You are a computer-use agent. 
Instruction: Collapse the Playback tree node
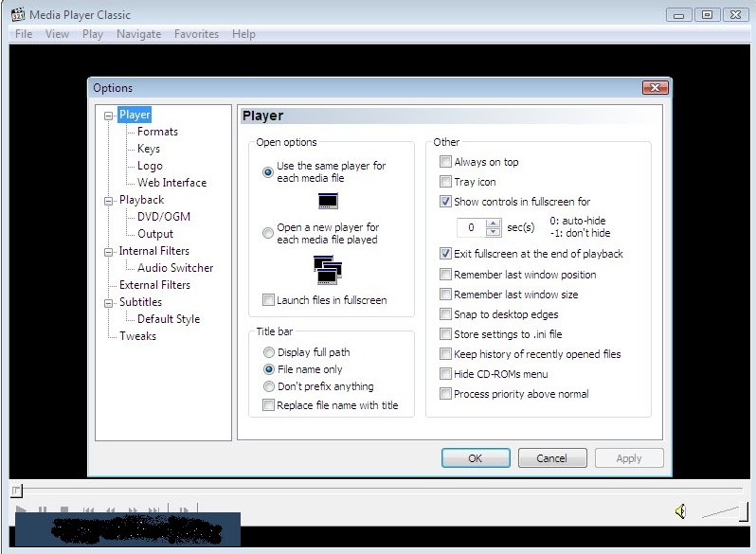(109, 201)
